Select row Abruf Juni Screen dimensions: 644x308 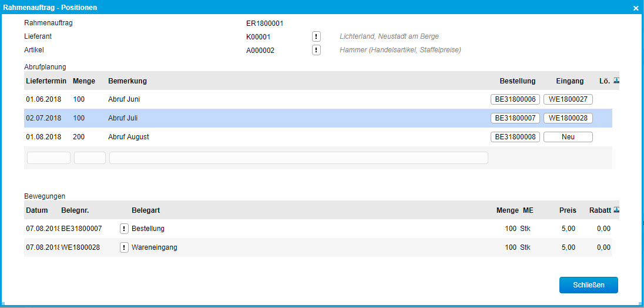click(x=318, y=99)
